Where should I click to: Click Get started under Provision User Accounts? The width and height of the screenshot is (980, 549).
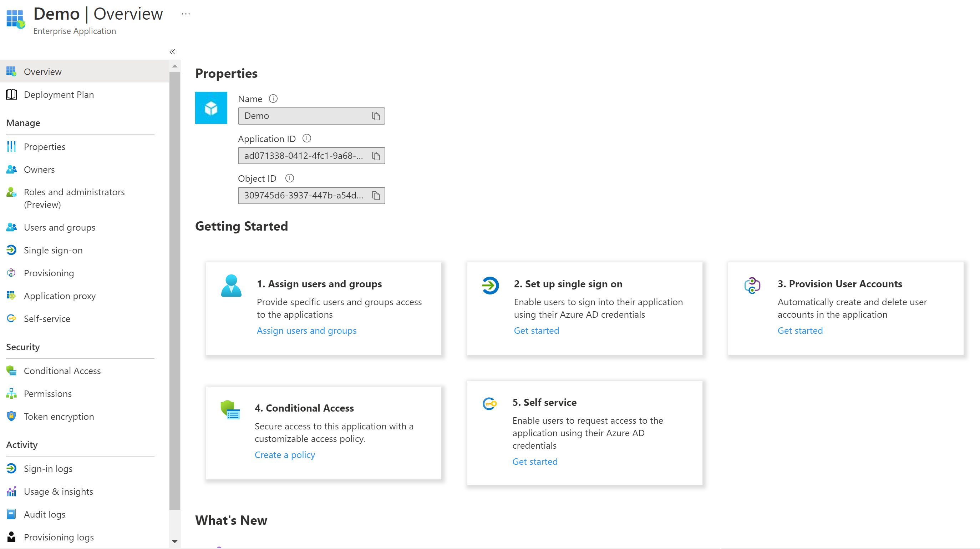click(800, 331)
